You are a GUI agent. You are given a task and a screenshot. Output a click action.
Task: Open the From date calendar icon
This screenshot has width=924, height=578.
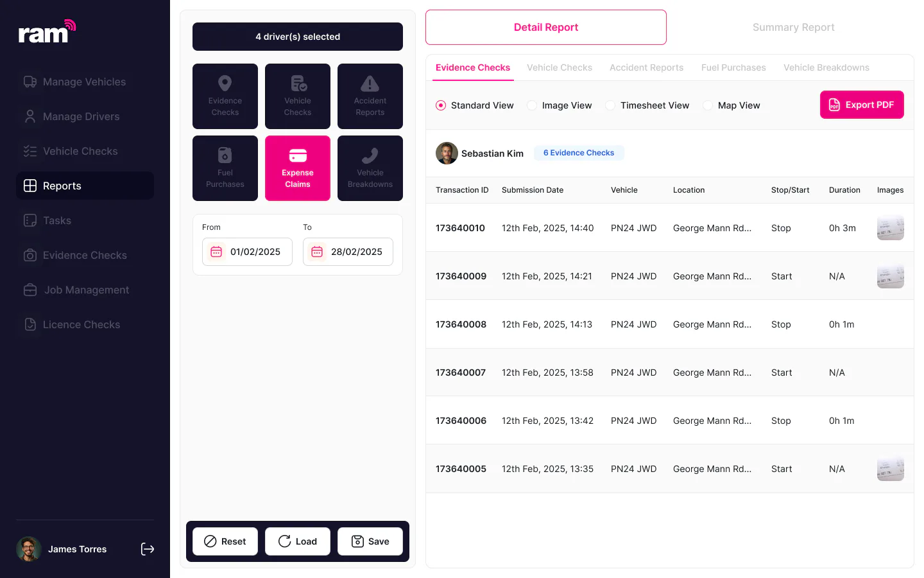216,252
